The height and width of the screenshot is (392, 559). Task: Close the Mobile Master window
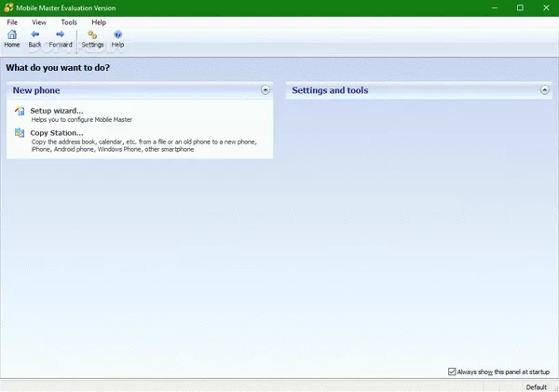click(x=546, y=7)
